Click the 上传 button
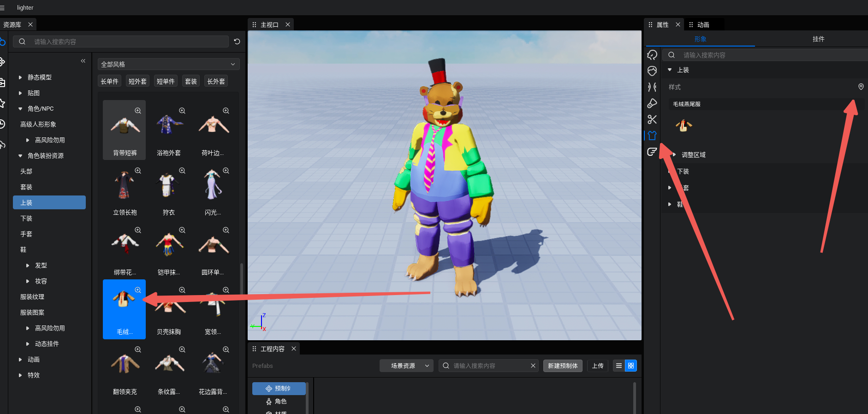Viewport: 868px width, 414px height. [598, 366]
